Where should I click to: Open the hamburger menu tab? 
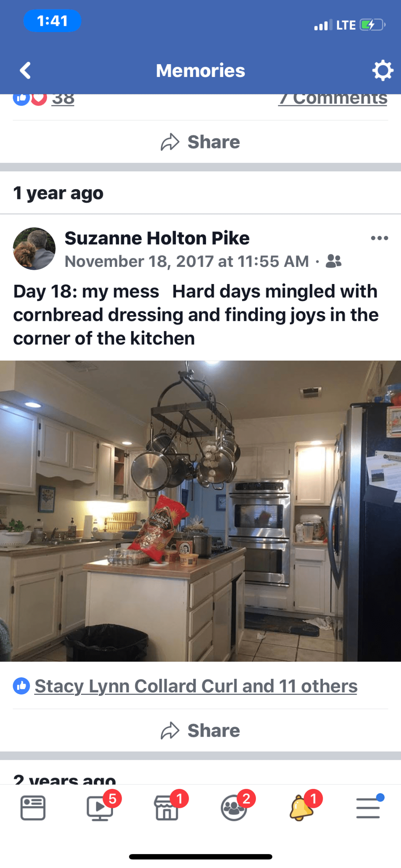coord(368,808)
